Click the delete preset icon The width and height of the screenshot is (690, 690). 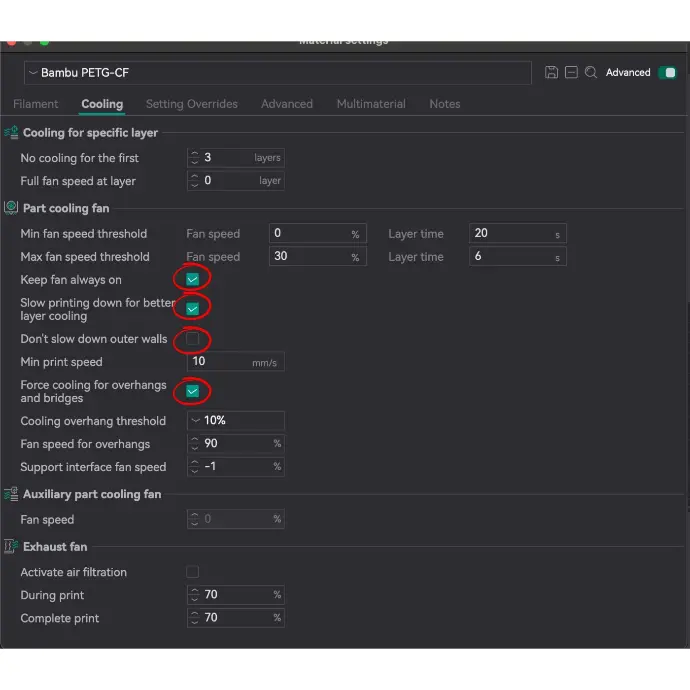(571, 73)
